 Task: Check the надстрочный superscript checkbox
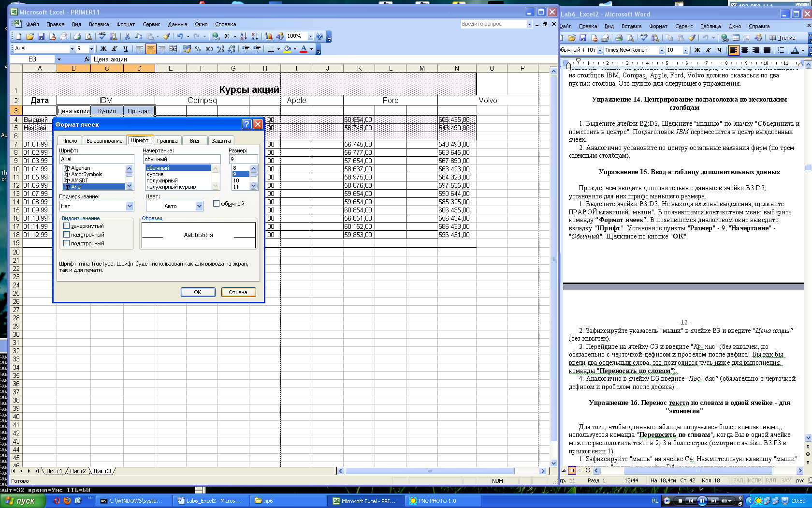[67, 235]
